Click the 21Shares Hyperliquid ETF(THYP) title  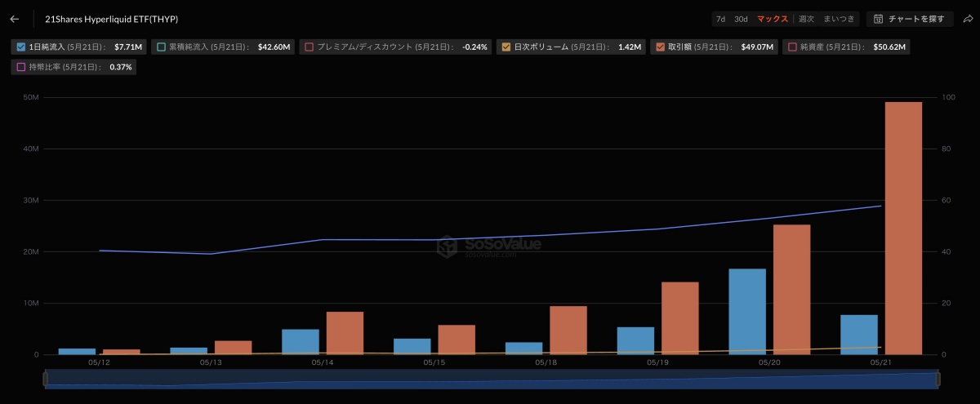112,19
